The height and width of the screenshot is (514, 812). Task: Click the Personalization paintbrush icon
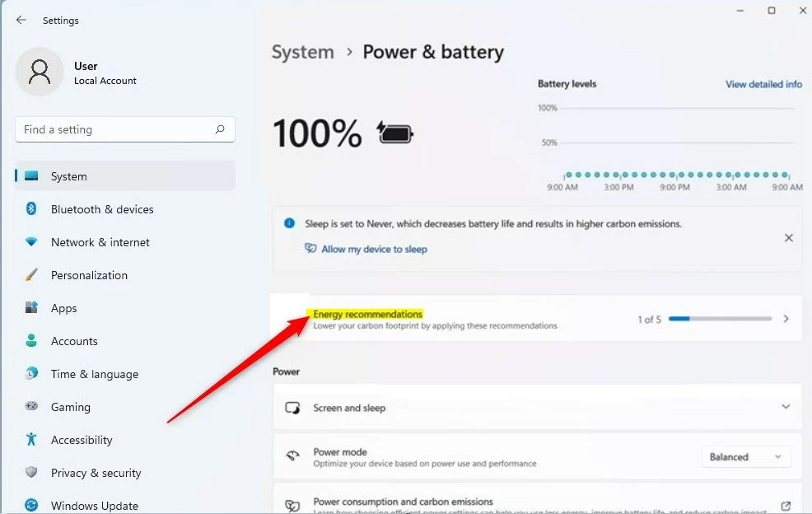click(x=31, y=275)
